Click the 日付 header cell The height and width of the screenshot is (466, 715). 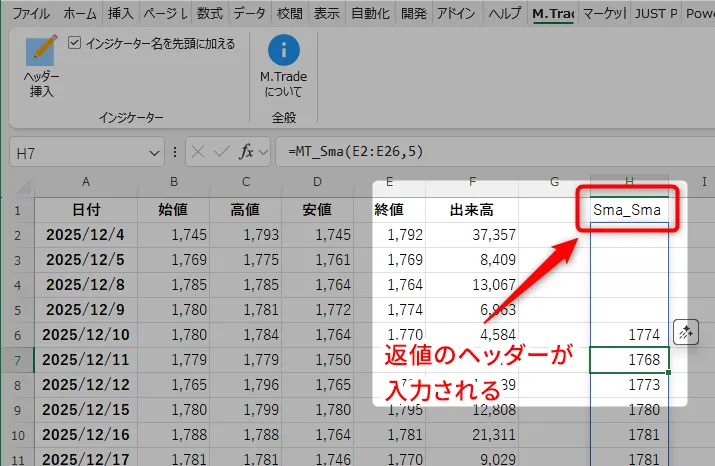tap(86, 210)
